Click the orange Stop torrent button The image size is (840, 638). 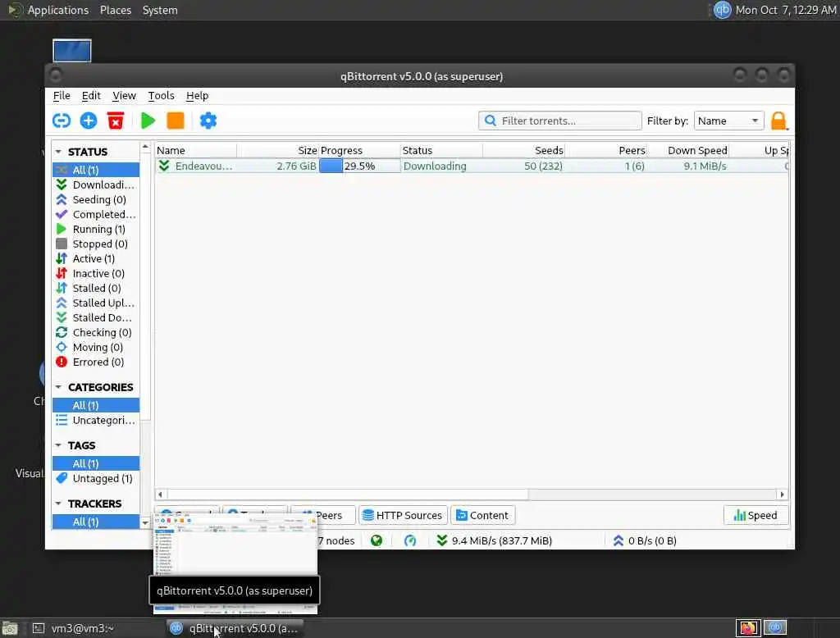[176, 121]
